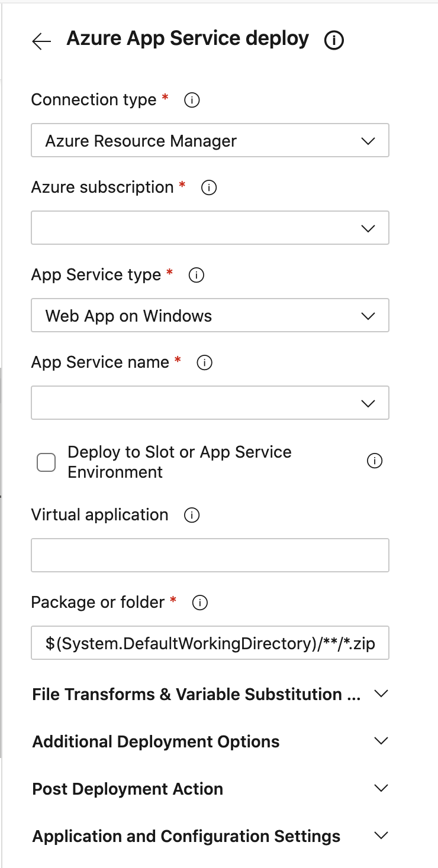
Task: Expand Post Deployment Action section
Action: pyautogui.click(x=210, y=789)
